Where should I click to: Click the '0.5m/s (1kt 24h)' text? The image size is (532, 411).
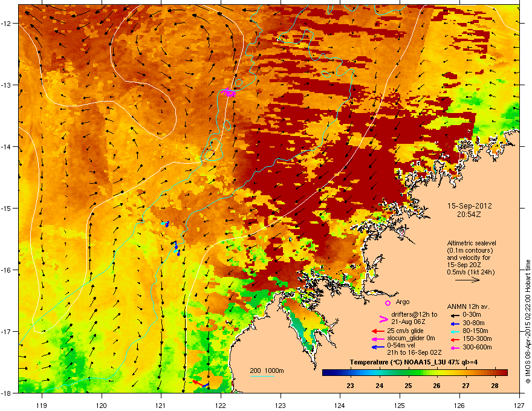tap(470, 272)
